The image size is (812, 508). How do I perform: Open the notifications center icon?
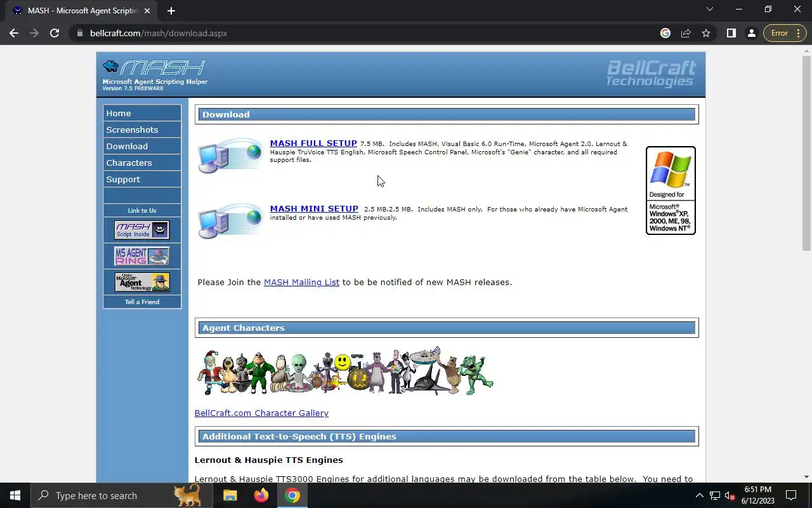[x=791, y=495]
